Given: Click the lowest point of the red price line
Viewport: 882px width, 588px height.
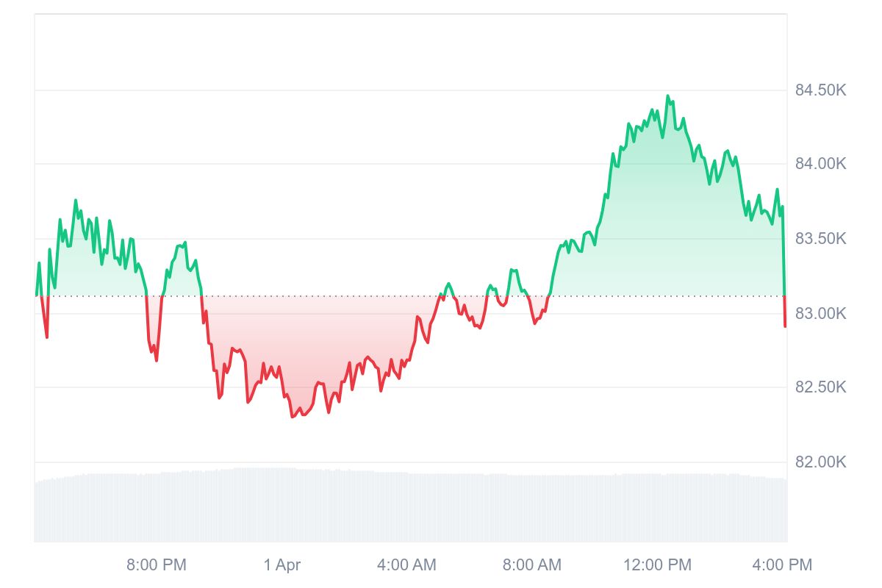Looking at the screenshot, I should coord(293,417).
